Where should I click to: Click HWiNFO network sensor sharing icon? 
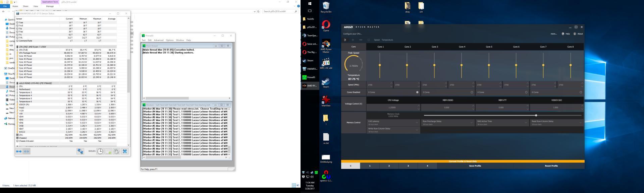click(x=80, y=151)
